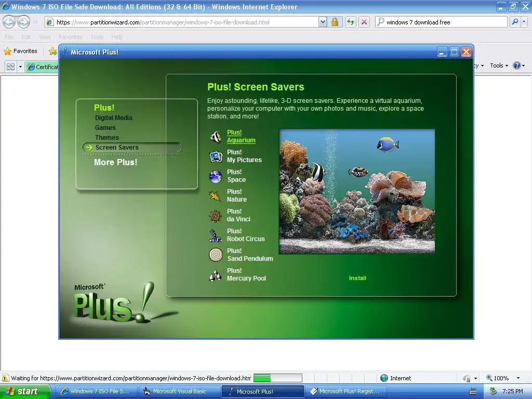Select Plus! da Vinci screen saver

click(238, 215)
